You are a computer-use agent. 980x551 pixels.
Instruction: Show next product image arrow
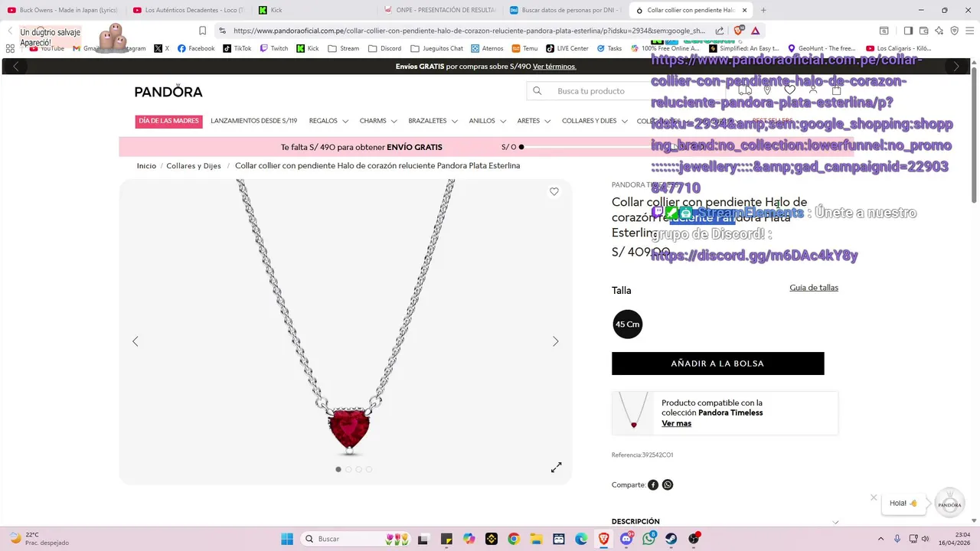pos(556,341)
